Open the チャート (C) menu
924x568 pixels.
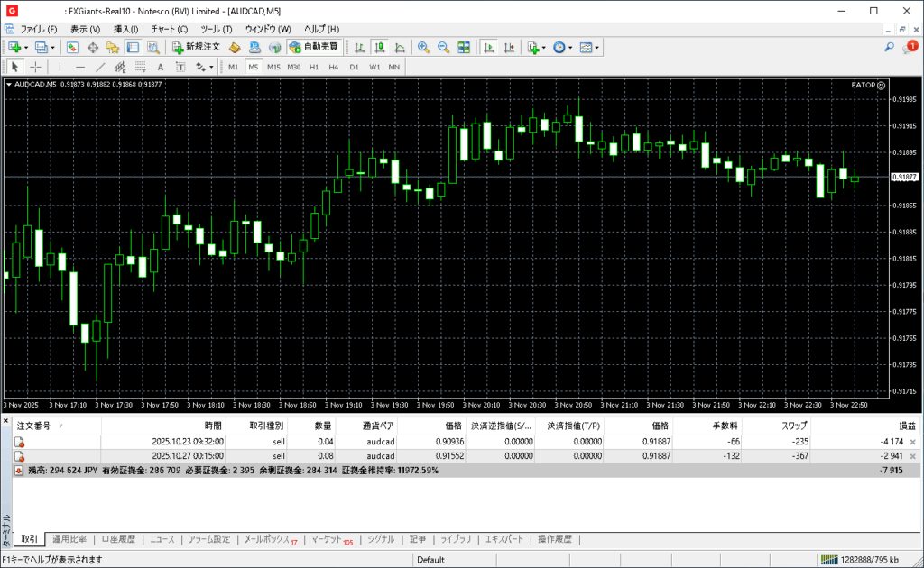point(169,29)
